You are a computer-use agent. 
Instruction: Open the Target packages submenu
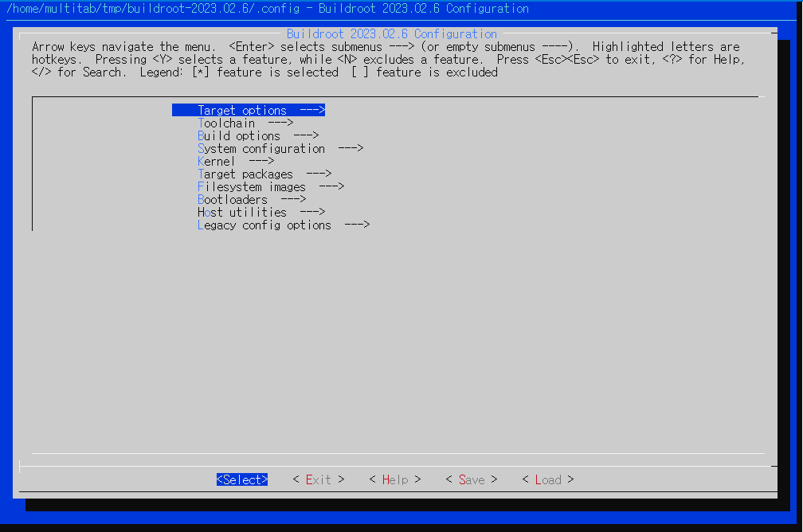pyautogui.click(x=264, y=174)
